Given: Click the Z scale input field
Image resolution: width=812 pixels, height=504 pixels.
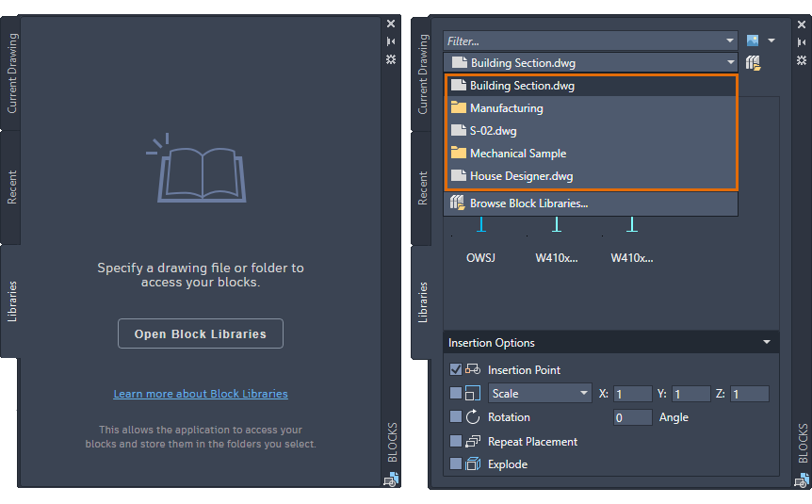Looking at the screenshot, I should coord(749,394).
